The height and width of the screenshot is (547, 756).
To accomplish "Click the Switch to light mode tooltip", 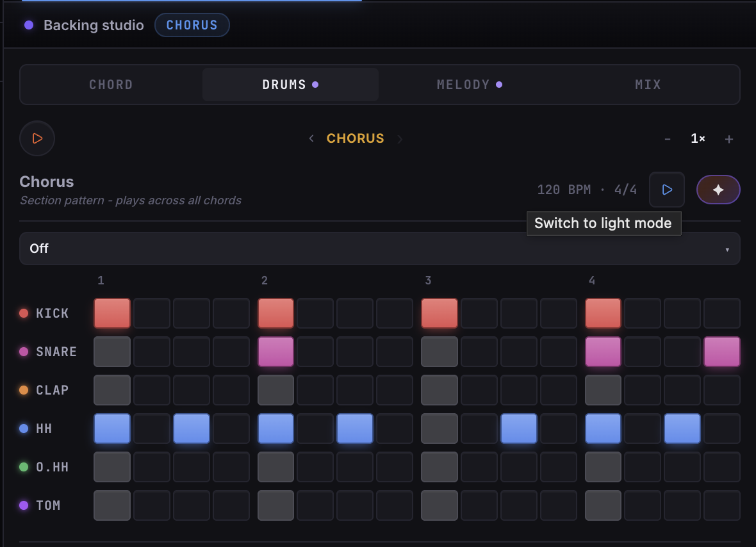I will (x=604, y=224).
